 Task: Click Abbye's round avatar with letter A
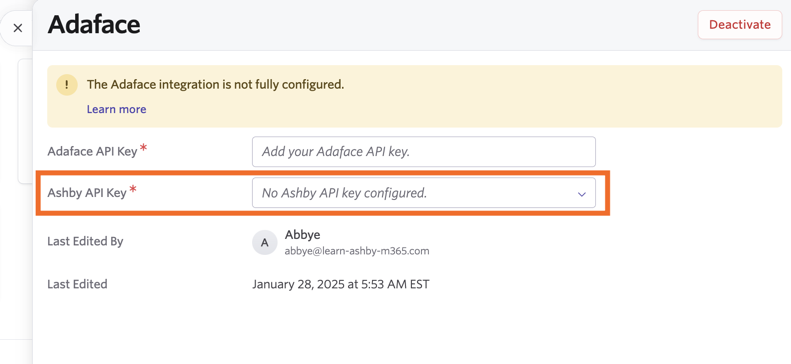tap(265, 242)
